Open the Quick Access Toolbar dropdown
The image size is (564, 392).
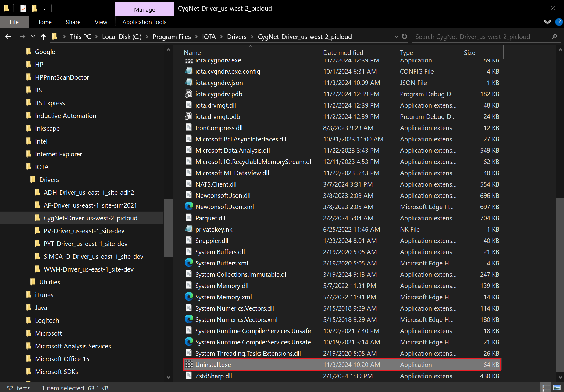point(45,9)
